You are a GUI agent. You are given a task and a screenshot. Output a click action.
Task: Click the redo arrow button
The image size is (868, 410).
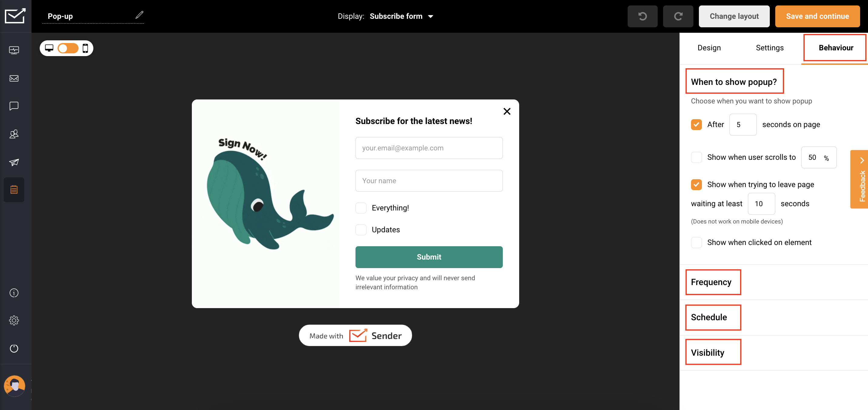[678, 16]
